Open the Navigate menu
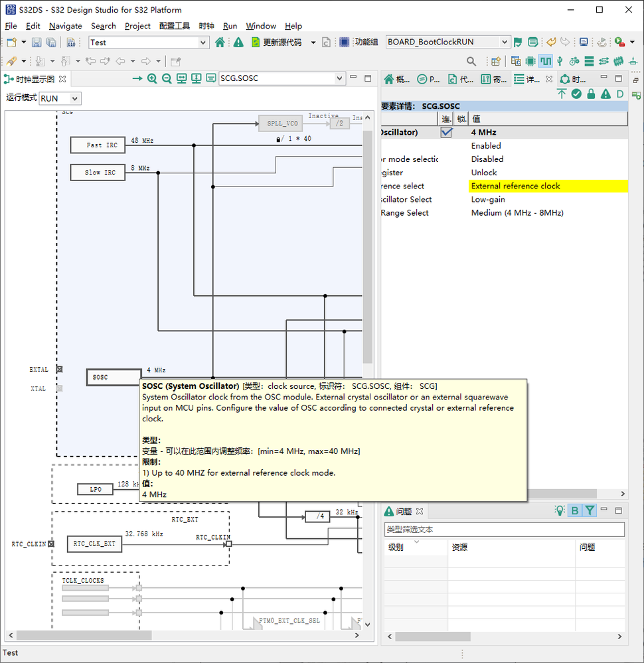Screen dimensions: 644x663 [x=66, y=27]
